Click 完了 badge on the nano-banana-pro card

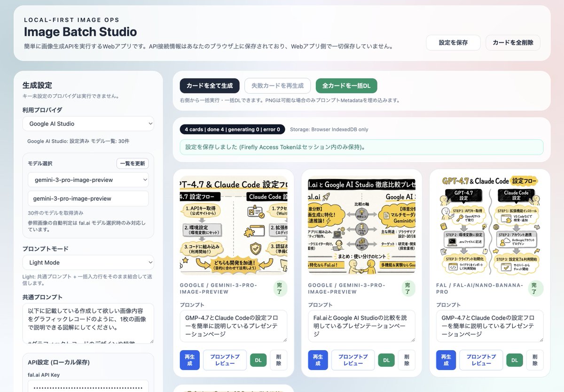[535, 288]
